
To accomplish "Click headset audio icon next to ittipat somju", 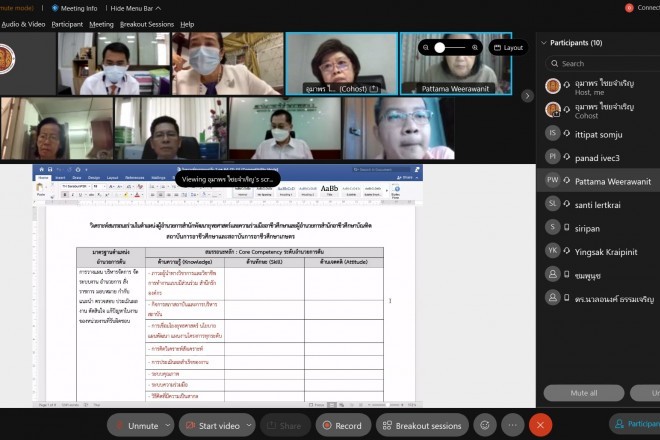I will (x=567, y=133).
